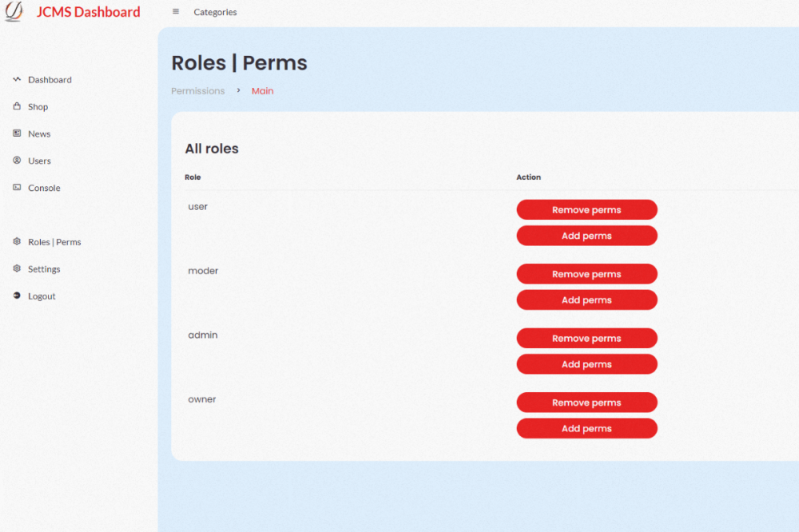Add perms to the moder role
799x532 pixels.
586,300
